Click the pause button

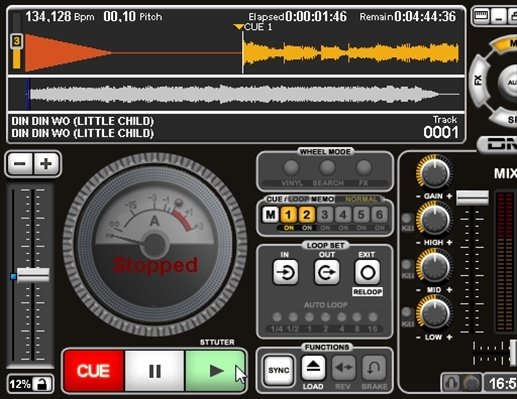[x=155, y=370]
